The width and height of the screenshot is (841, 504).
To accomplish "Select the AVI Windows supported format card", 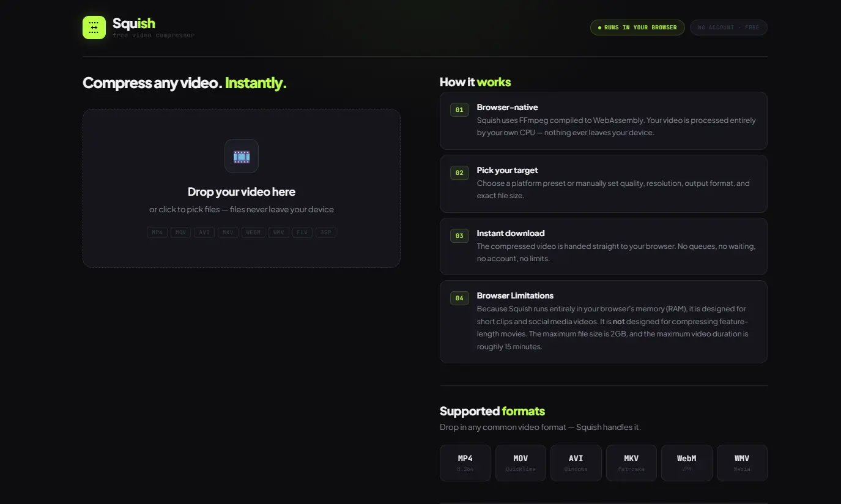I will [576, 463].
